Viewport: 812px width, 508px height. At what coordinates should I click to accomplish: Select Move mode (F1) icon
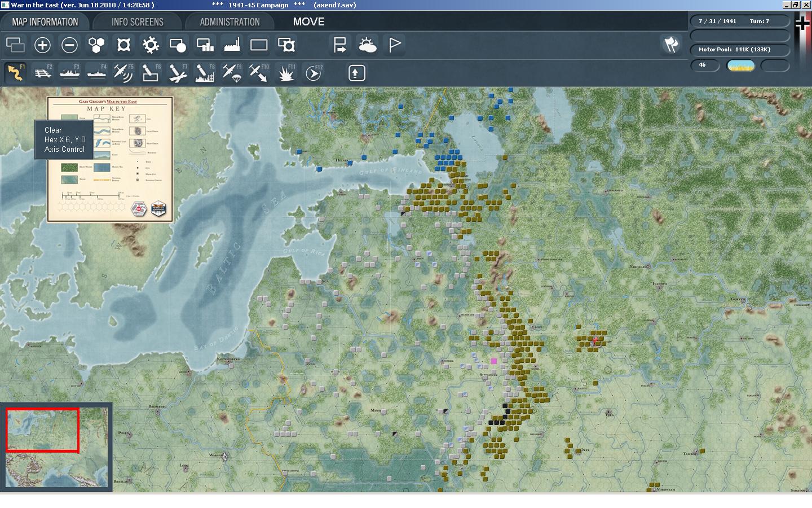click(15, 73)
